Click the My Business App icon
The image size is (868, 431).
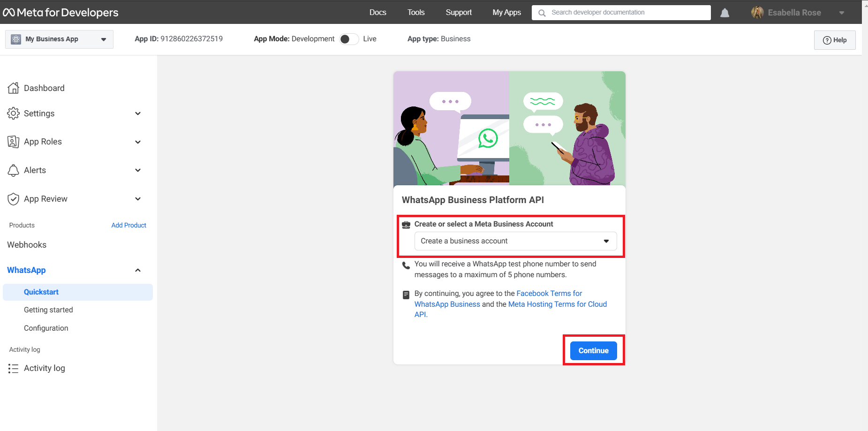[x=16, y=39]
